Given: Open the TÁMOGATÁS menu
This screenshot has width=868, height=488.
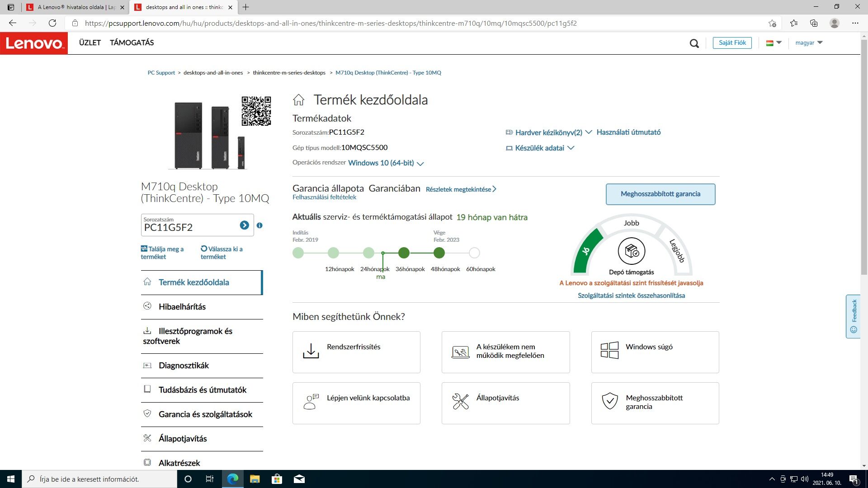Looking at the screenshot, I should (132, 42).
